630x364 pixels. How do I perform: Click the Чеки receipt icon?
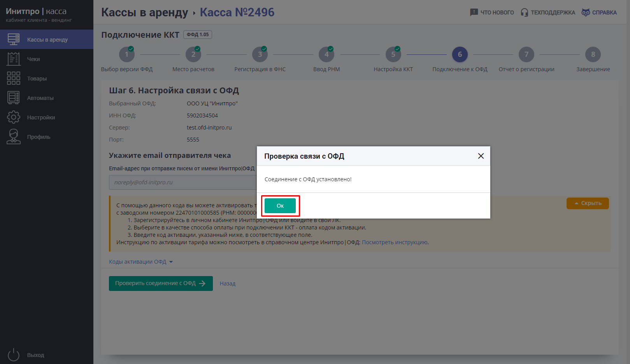[x=14, y=59]
